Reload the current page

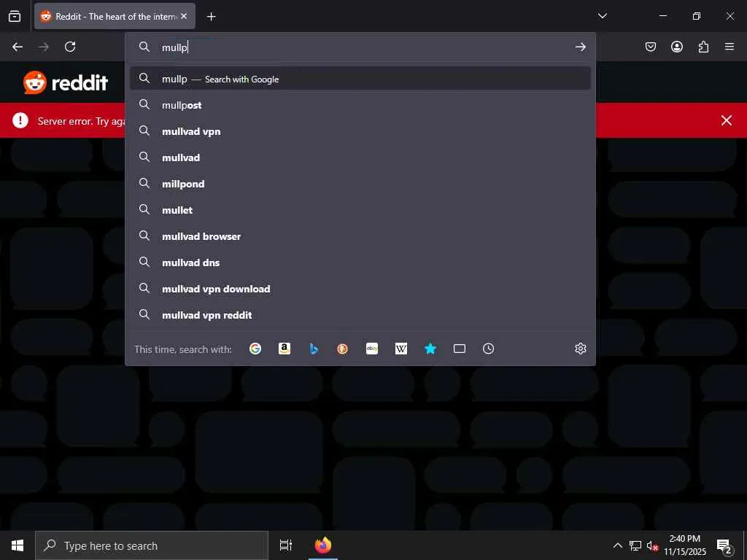(x=70, y=47)
